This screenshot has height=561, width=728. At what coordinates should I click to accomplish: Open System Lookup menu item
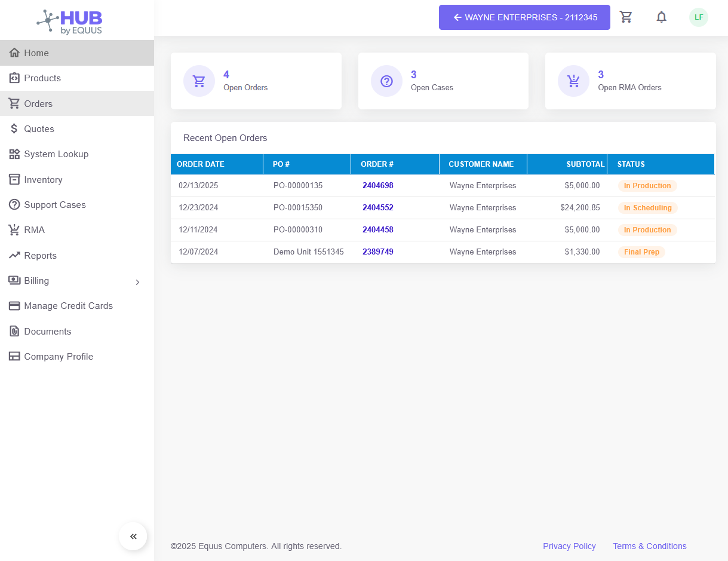click(77, 154)
